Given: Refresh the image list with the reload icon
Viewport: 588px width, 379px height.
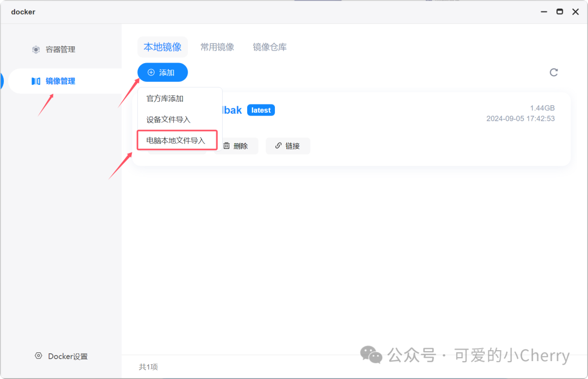Looking at the screenshot, I should (x=554, y=72).
